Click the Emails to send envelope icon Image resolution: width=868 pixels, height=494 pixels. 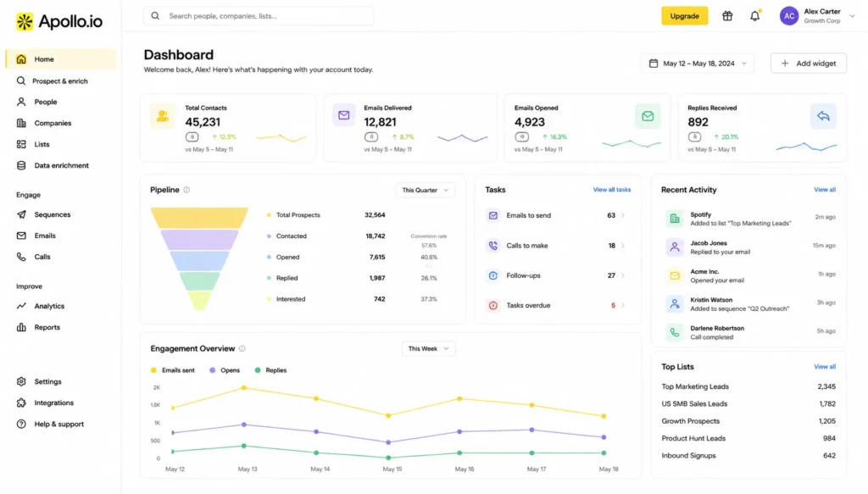tap(492, 215)
